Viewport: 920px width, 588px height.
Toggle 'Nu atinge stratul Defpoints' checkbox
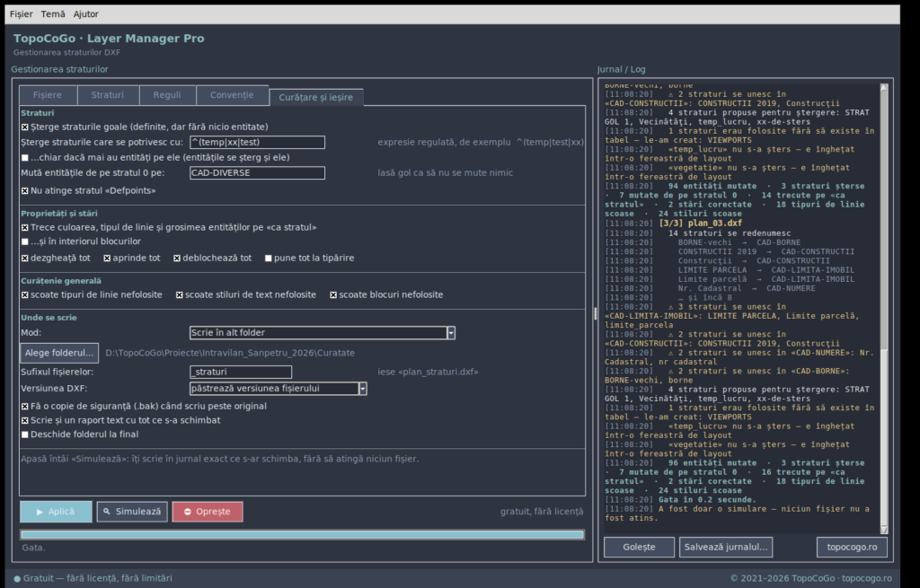pyautogui.click(x=24, y=190)
